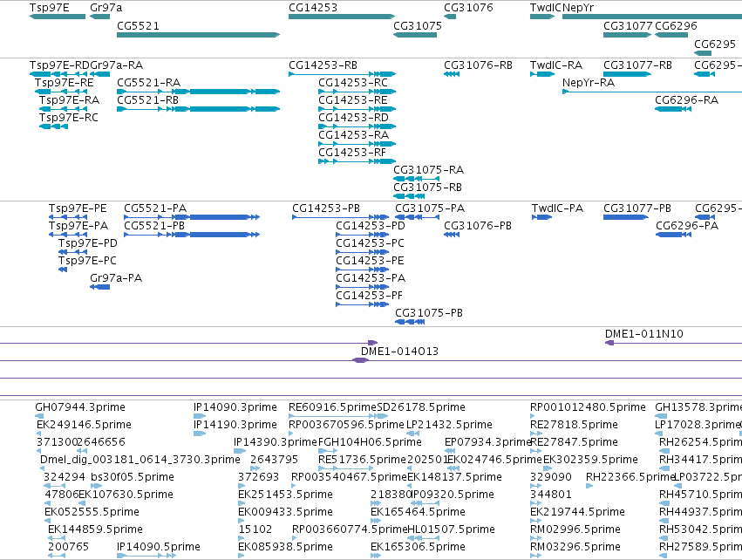Click the CG6295 gene label
Image resolution: width=742 pixels, height=560 pixels.
click(715, 44)
